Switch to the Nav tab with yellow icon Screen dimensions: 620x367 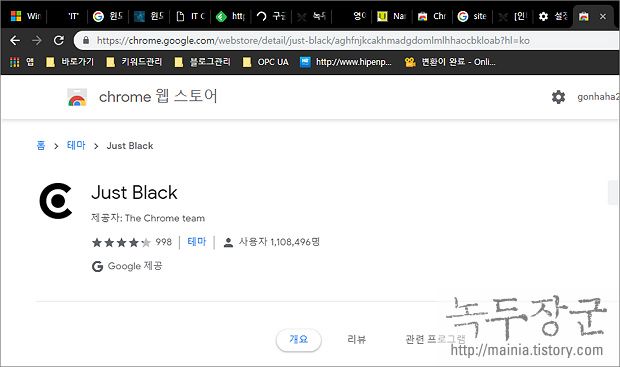(x=391, y=16)
